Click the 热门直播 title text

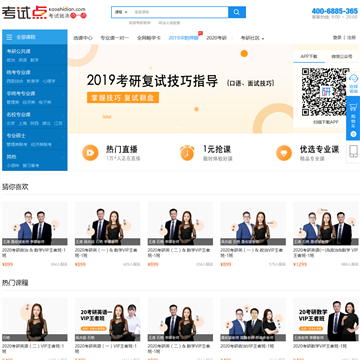click(x=122, y=149)
